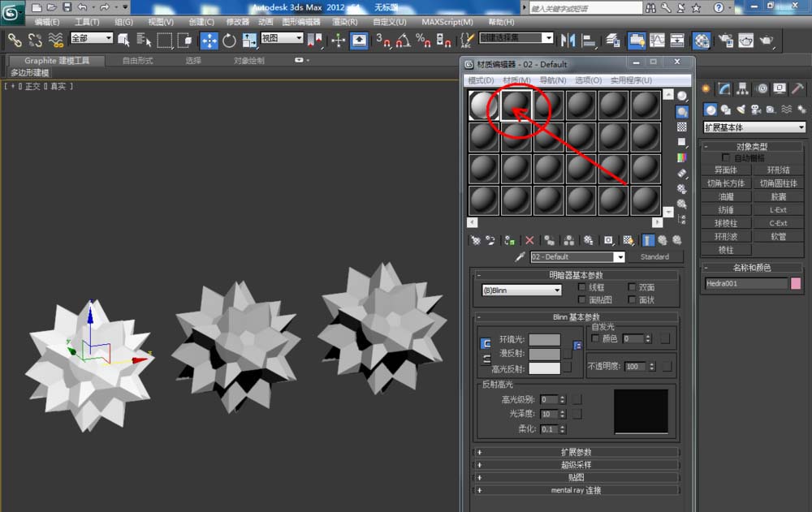Open 导航(N) menu in Material Editor

(x=552, y=80)
